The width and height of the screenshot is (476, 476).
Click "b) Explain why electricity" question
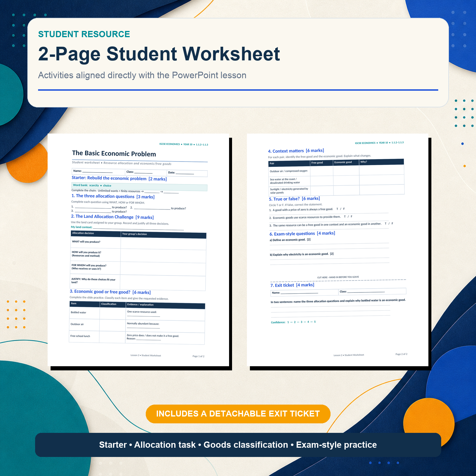[302, 254]
